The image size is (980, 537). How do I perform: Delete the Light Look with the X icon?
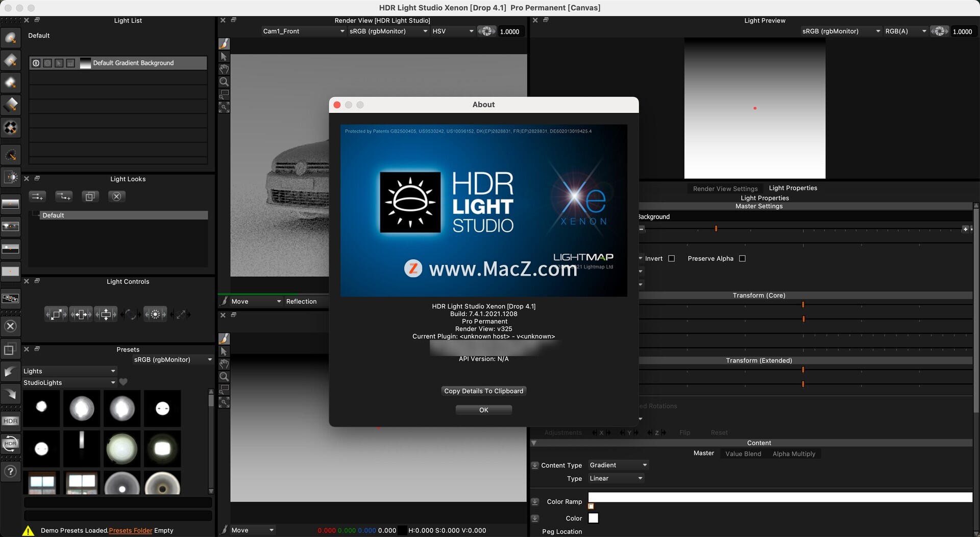[x=117, y=197]
